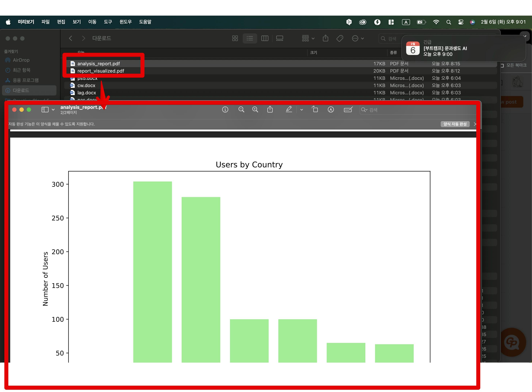Switch Finder to icon view
This screenshot has width=532, height=392.
coord(235,38)
